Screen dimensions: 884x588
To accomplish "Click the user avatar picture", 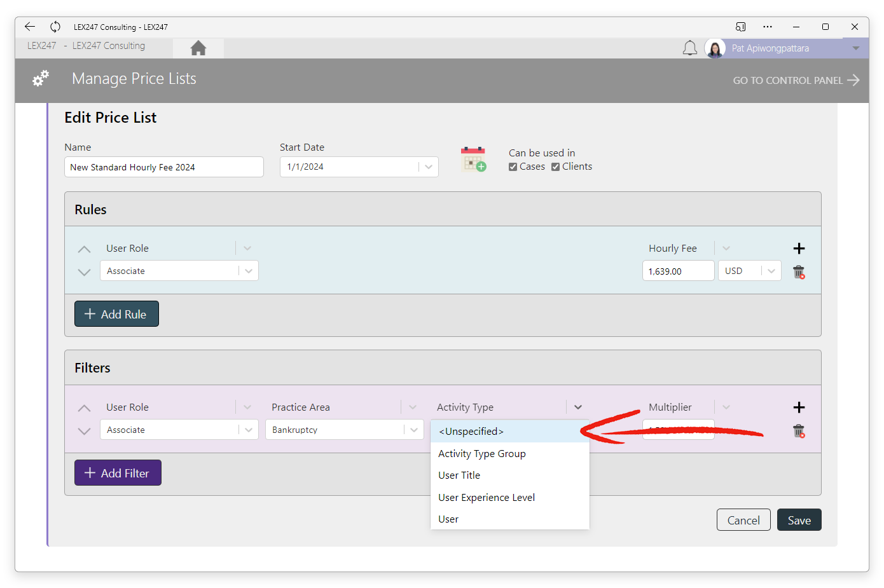I will pos(715,48).
